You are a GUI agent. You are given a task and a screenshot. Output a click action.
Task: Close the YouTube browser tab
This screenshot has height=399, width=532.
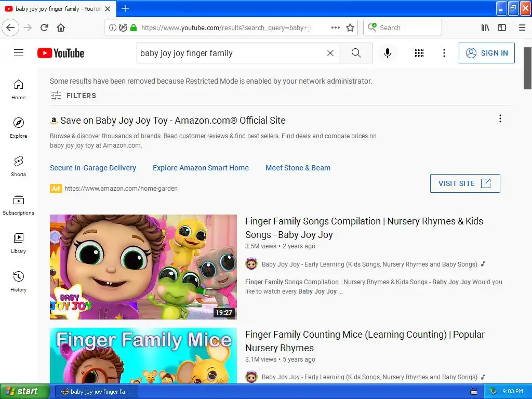point(108,9)
